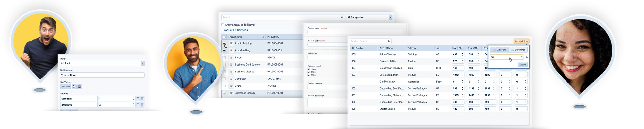The height and width of the screenshot is (129, 644).
Task: Open details icon for Enterprise License row
Action: coord(231,93)
